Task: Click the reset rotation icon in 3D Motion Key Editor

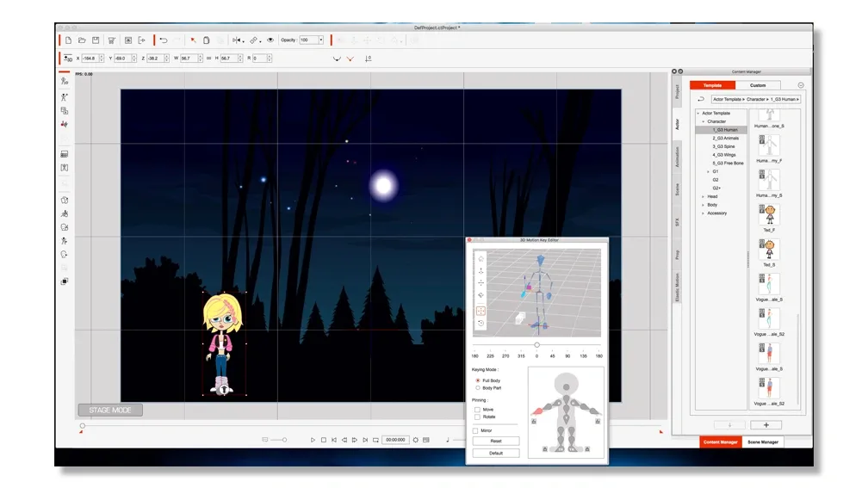Action: point(481,323)
